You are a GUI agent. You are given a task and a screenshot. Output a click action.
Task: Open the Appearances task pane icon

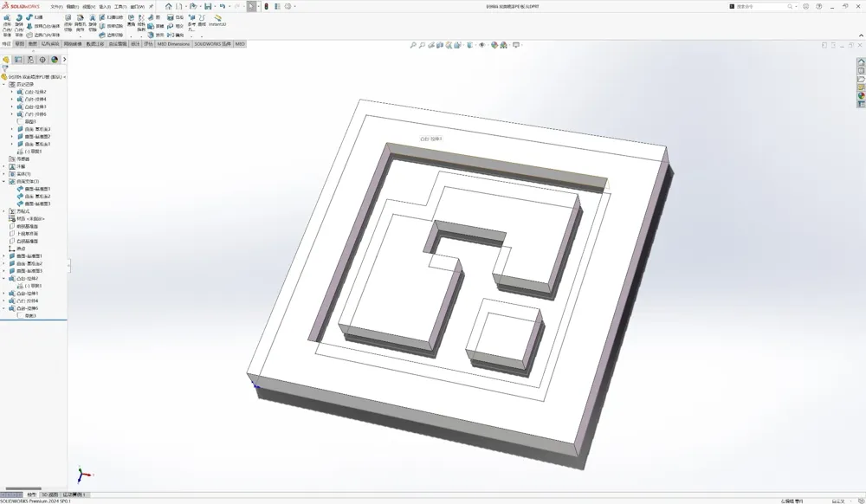861,96
